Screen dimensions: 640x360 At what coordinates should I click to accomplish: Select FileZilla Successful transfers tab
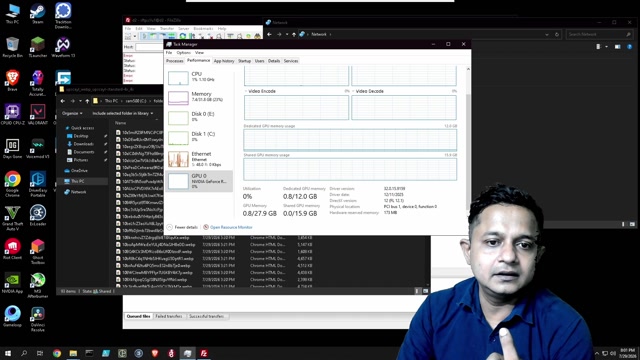(207, 316)
